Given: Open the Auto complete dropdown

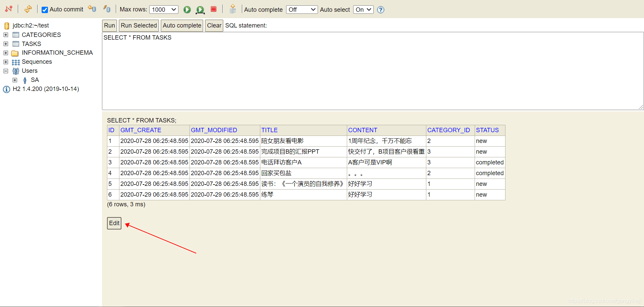Looking at the screenshot, I should pos(302,10).
